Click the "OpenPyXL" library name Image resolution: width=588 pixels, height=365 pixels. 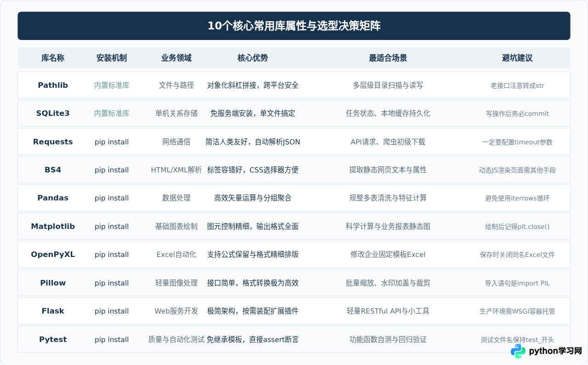pyautogui.click(x=53, y=254)
